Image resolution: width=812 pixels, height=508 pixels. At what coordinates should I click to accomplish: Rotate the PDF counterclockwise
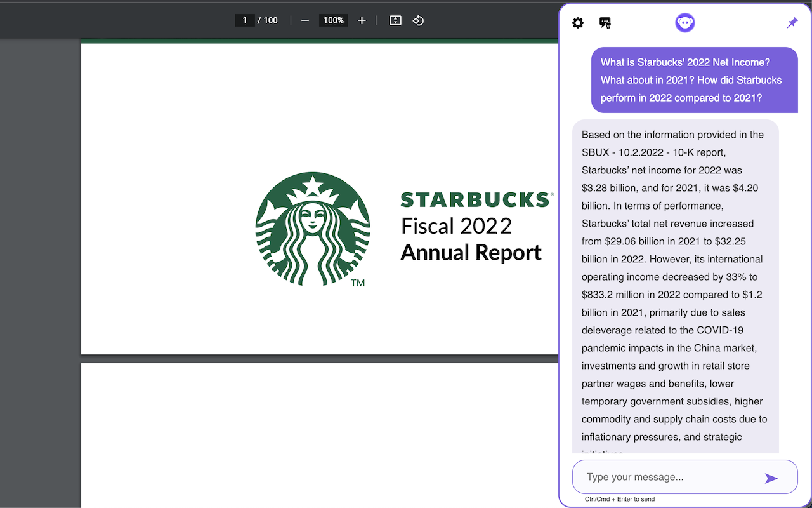418,20
